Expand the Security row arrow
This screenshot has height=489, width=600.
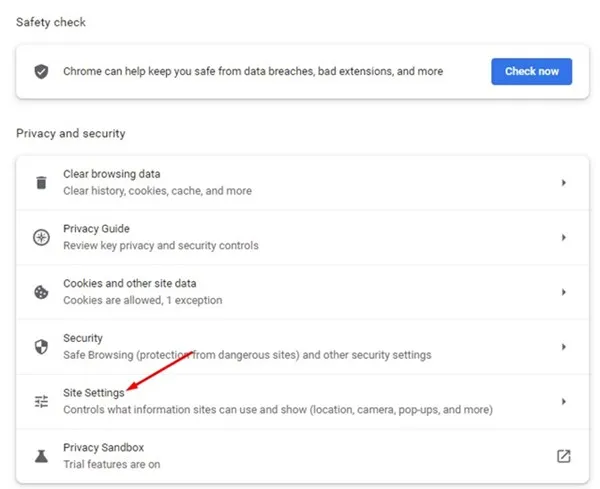click(564, 347)
